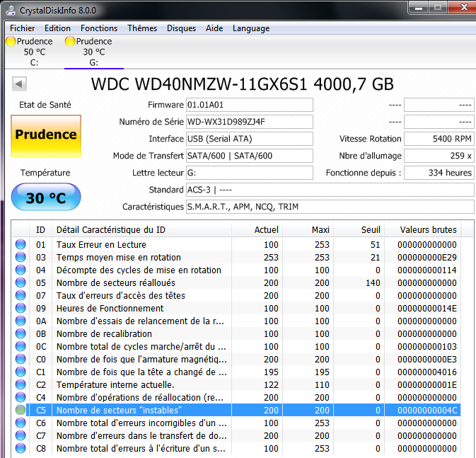Click the Firmware field 01.01A01
Viewport: 476px width, 458px height.
coord(249,105)
